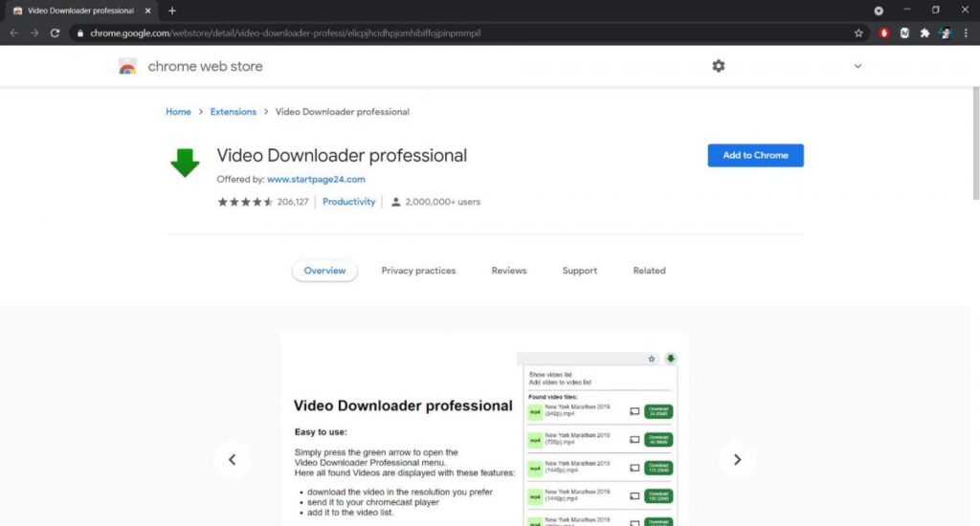Open the web store settings gear
This screenshot has width=980, height=526.
[x=719, y=66]
